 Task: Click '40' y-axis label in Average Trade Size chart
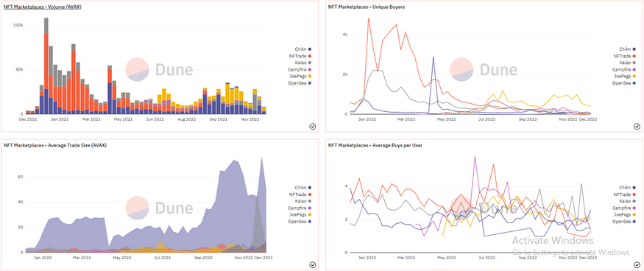(21, 203)
